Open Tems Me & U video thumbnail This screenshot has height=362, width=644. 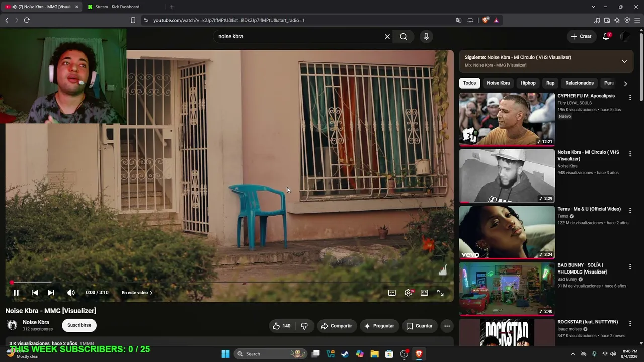pos(507,232)
